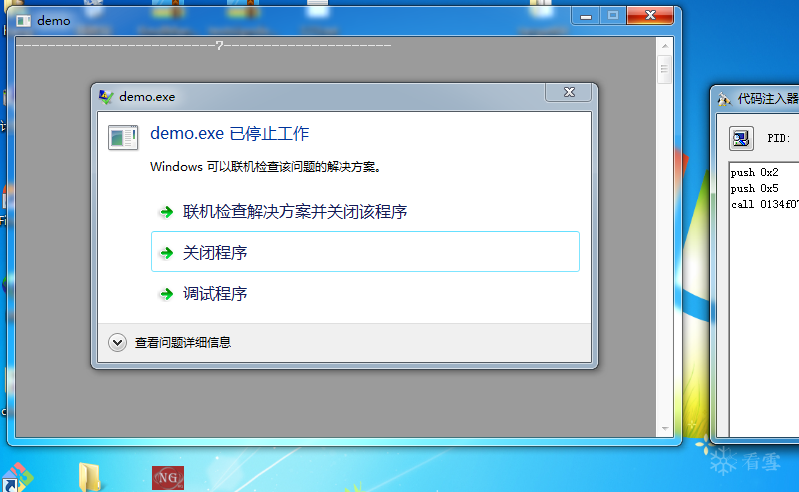
Task: Click the PID label in 代码注入器
Action: point(779,138)
